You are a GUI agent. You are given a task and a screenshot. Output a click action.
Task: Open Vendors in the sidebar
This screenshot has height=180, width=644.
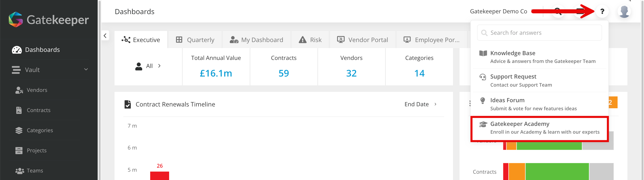(x=37, y=90)
